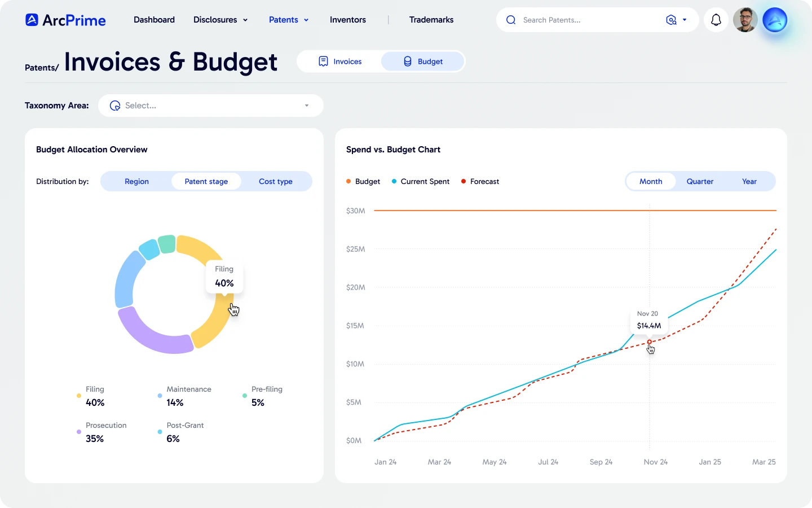Open the Trademarks page
The image size is (812, 508).
pos(431,20)
